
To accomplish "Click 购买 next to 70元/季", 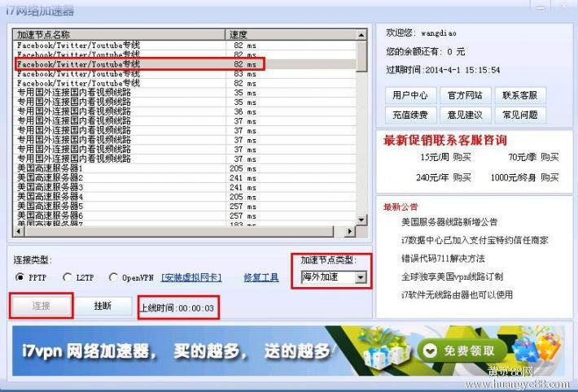I will 550,157.
